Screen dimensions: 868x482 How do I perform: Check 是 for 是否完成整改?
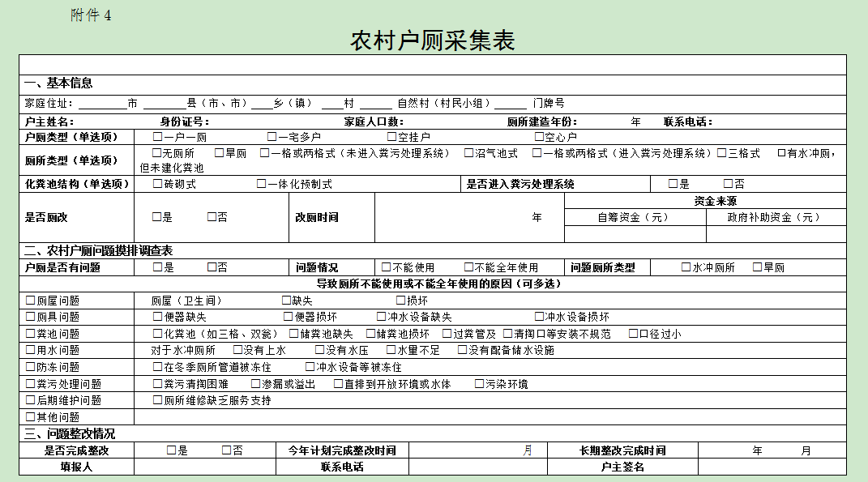(172, 450)
